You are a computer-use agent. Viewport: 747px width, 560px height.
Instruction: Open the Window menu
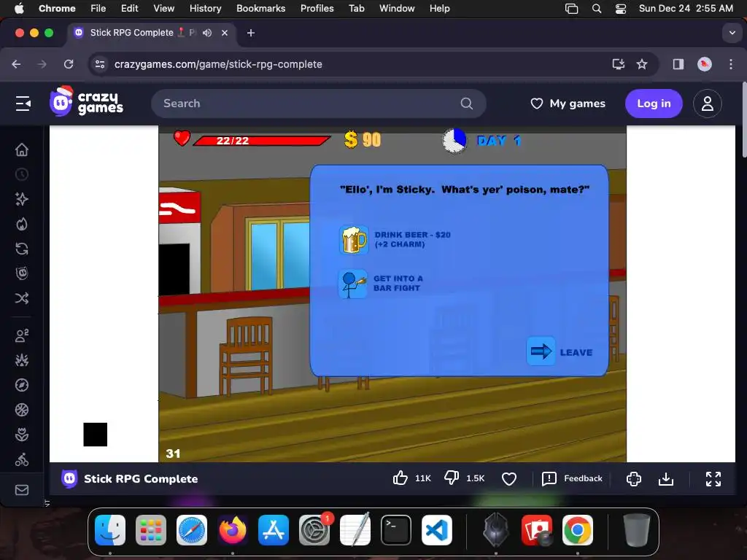coord(397,8)
